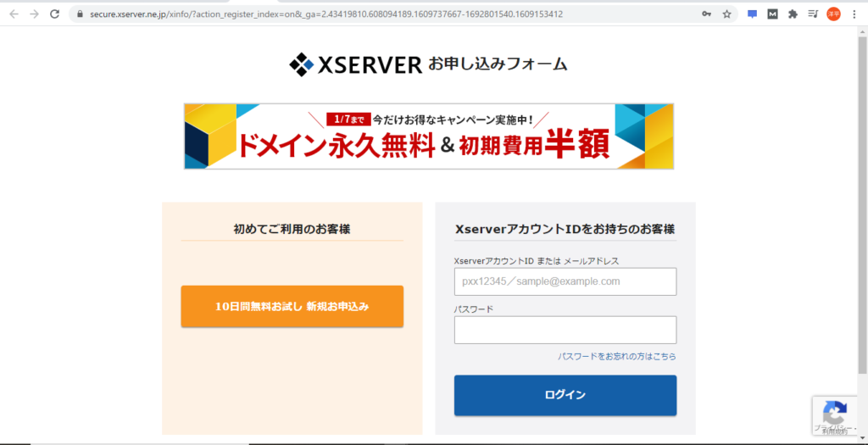This screenshot has height=445, width=868.
Task: Click the dark M extension icon
Action: tap(773, 14)
